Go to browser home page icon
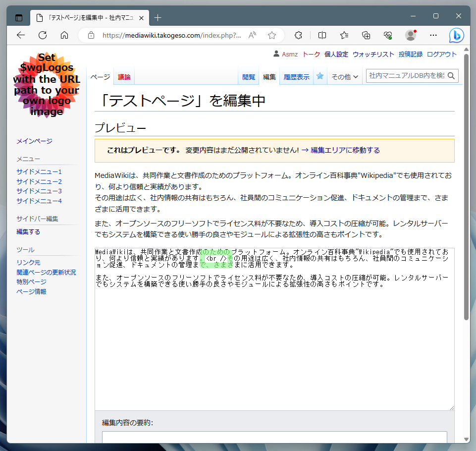This screenshot has width=476, height=451. tap(64, 35)
